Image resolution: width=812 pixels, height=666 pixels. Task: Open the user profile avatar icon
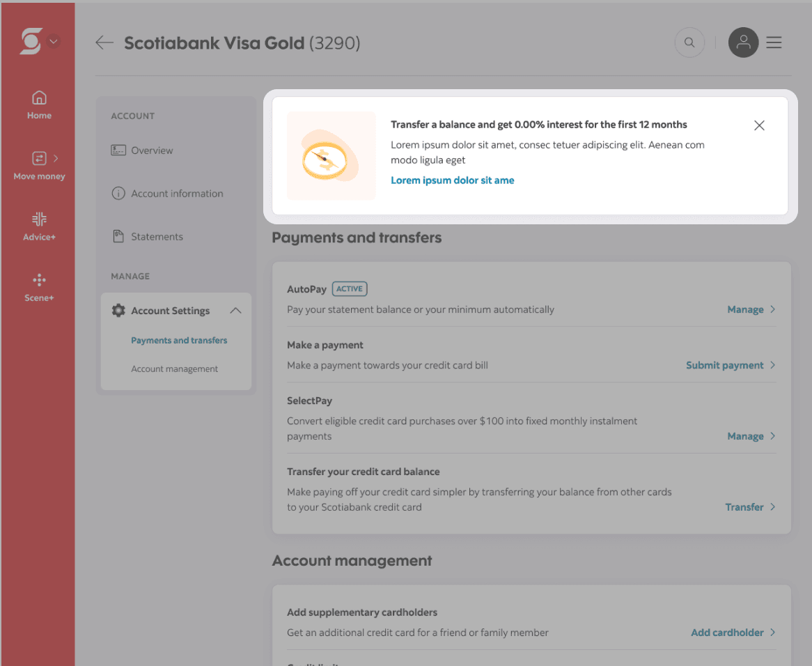point(743,42)
